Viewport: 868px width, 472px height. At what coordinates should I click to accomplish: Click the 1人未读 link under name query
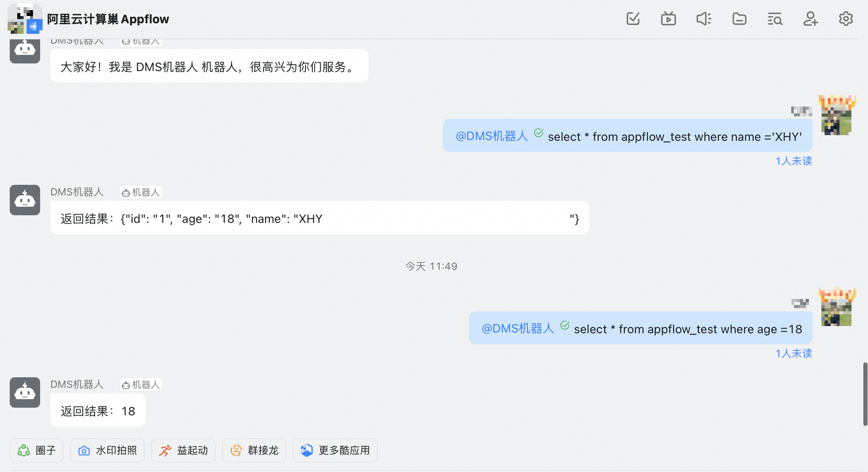click(794, 161)
